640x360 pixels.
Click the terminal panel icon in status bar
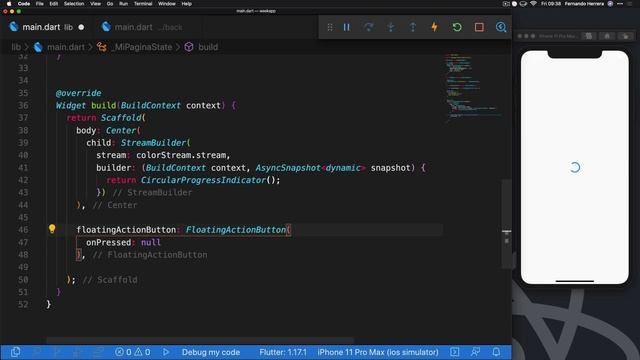coord(455,352)
